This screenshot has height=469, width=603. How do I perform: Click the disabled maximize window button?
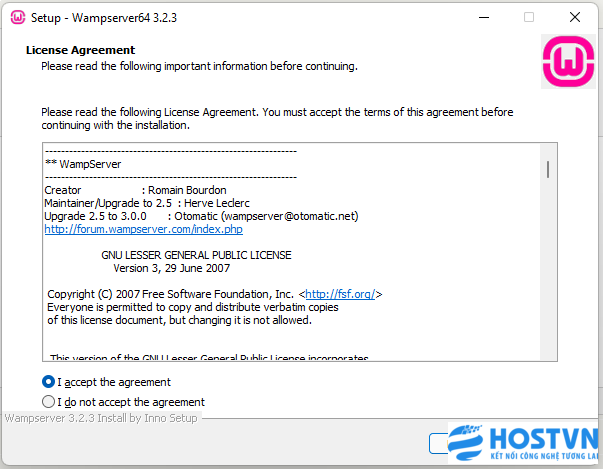pyautogui.click(x=529, y=17)
